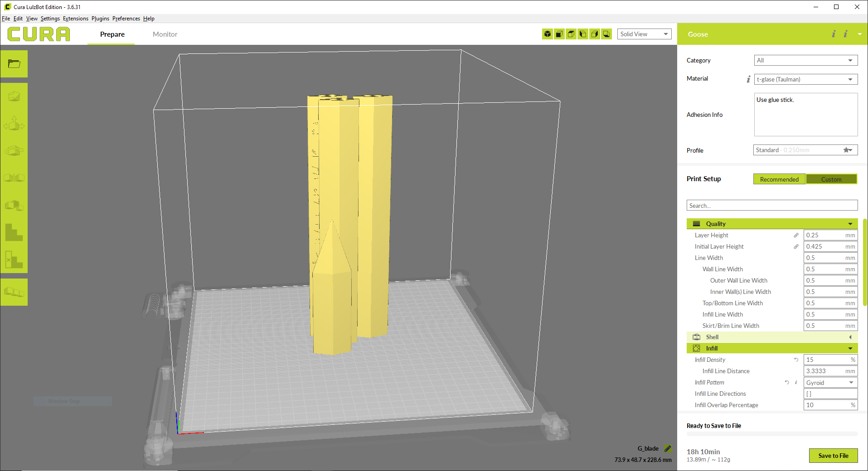The image size is (868, 471).
Task: Click the Open File folder icon
Action: (14, 64)
